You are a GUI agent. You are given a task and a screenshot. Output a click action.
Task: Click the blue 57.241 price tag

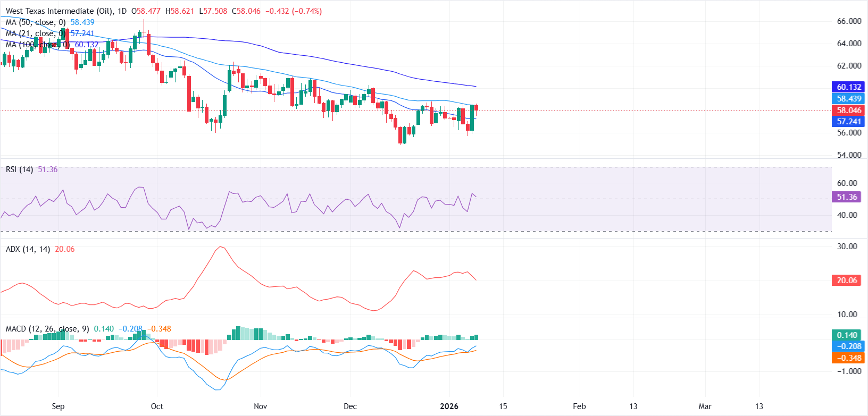pos(848,122)
